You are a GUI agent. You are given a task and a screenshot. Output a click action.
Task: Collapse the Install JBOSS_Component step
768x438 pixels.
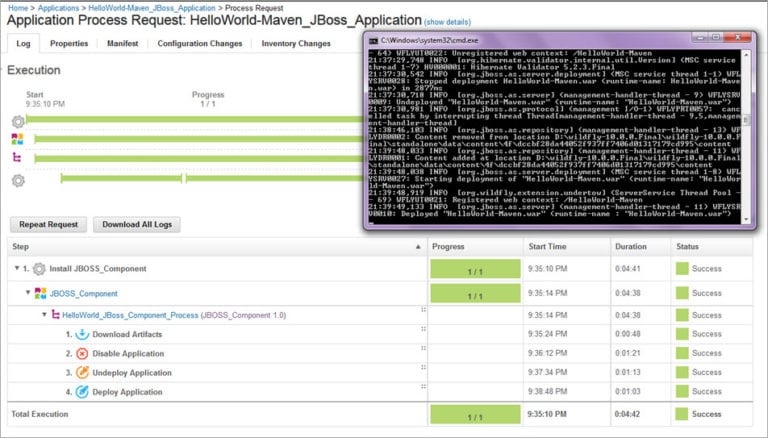point(16,269)
